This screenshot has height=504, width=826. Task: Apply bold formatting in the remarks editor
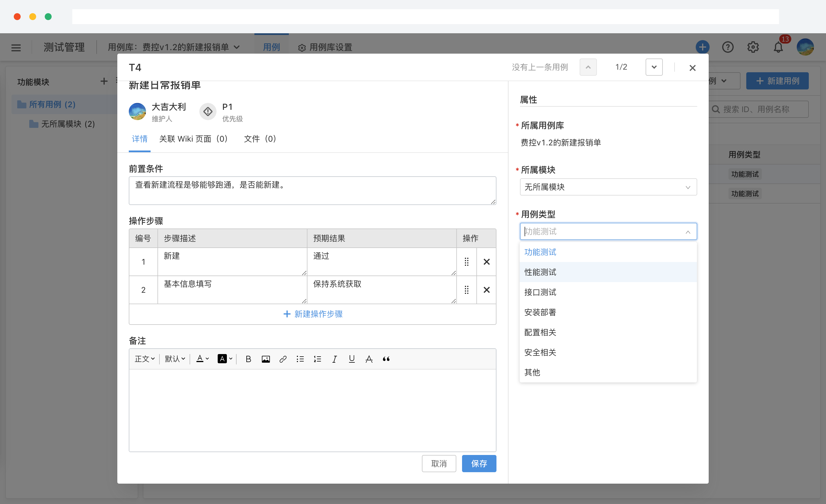[248, 359]
